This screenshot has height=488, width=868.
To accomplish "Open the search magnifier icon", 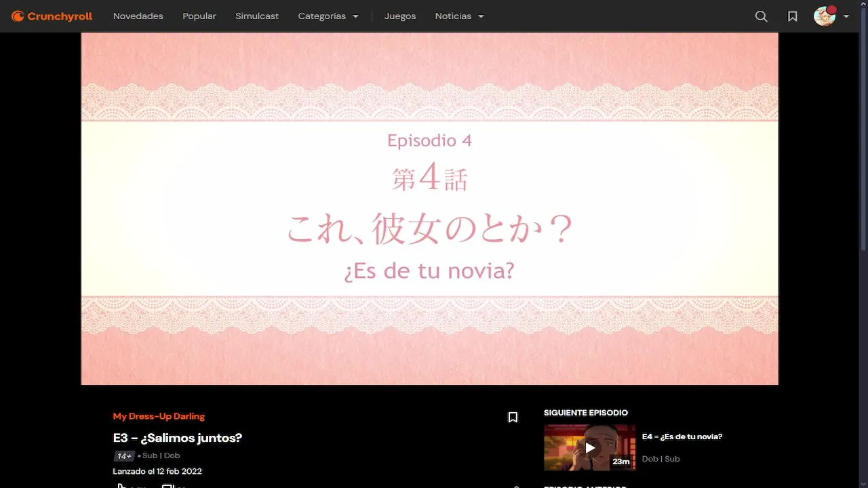I will (x=762, y=16).
